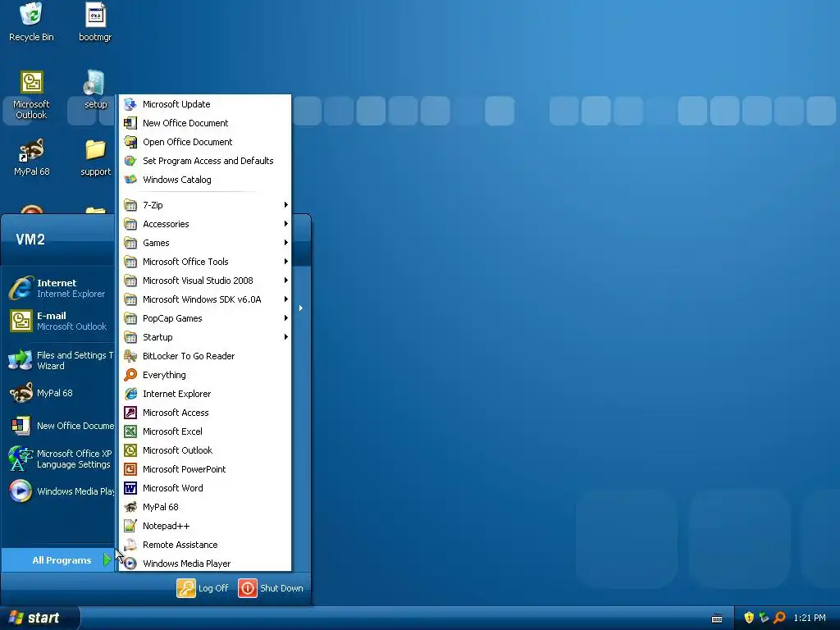840x630 pixels.
Task: Click MyPal 68 icon in programs list
Action: (130, 507)
